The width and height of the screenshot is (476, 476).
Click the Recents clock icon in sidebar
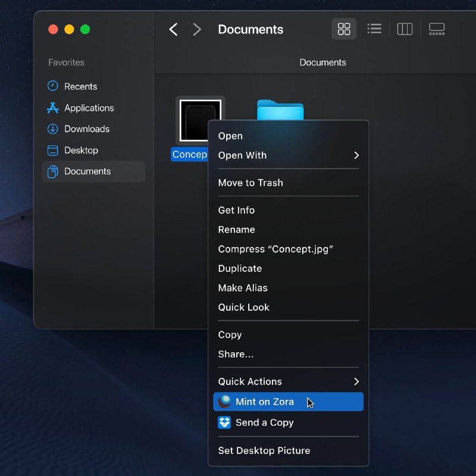pos(52,86)
